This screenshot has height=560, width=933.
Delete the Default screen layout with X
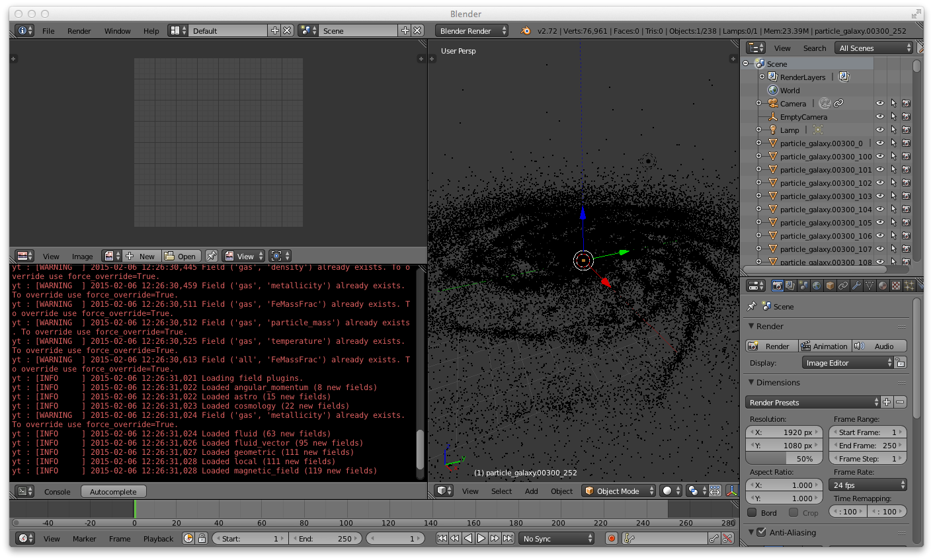click(287, 30)
